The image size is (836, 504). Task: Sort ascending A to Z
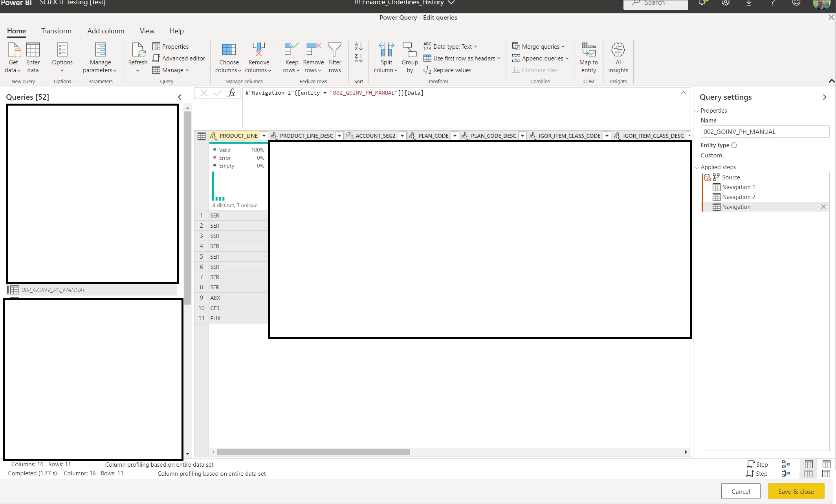pyautogui.click(x=358, y=46)
